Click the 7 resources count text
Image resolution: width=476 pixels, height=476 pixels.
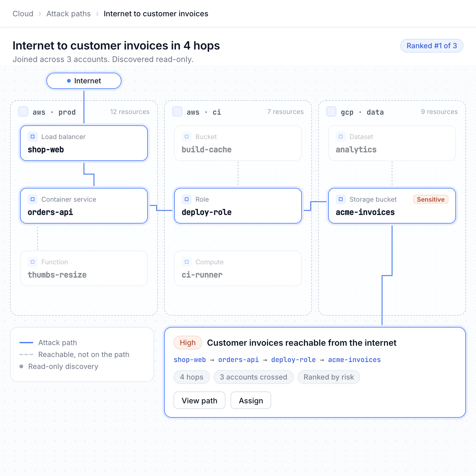(286, 112)
